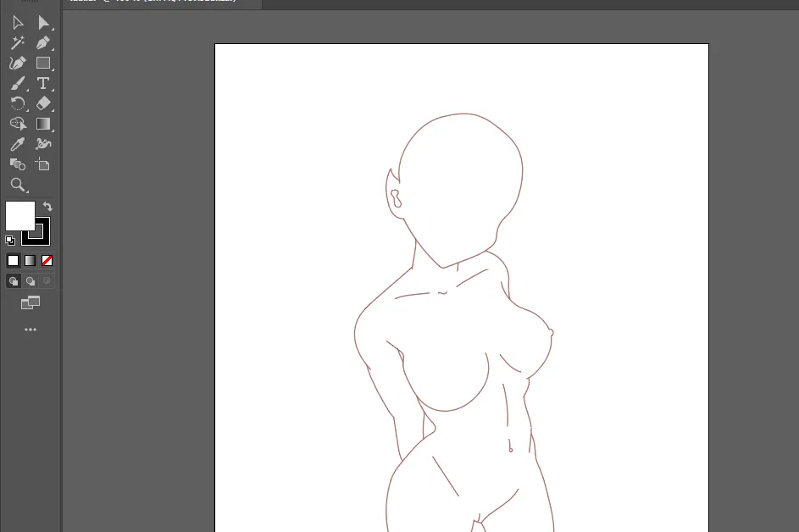This screenshot has width=799, height=532.
Task: Select the Paintbrush tool
Action: (x=17, y=83)
